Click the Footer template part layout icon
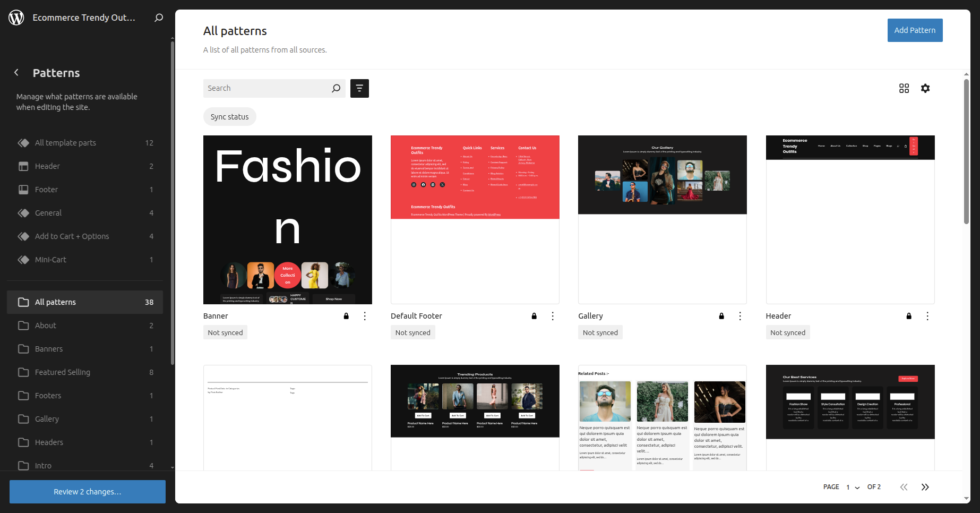Image resolution: width=980 pixels, height=513 pixels. pyautogui.click(x=23, y=190)
